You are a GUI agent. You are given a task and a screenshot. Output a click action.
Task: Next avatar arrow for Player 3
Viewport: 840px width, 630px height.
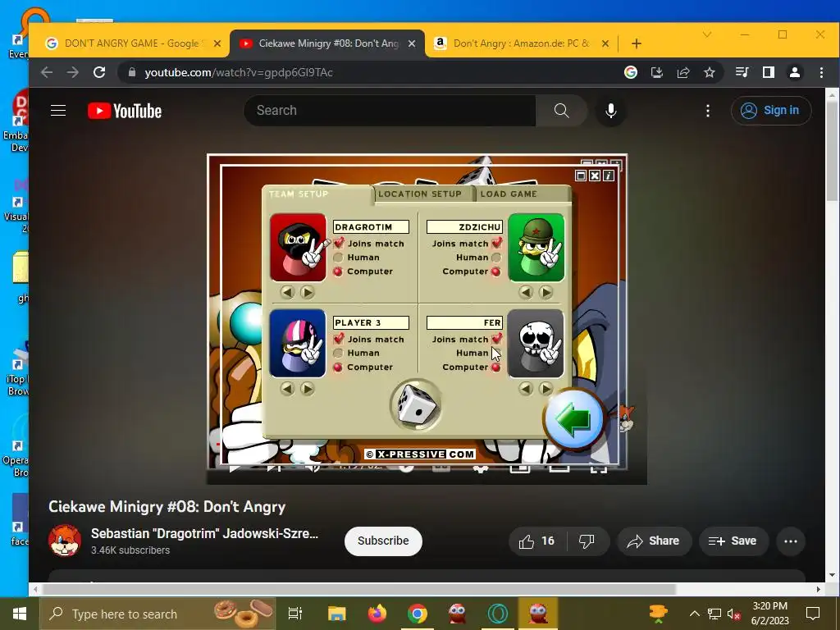click(x=307, y=388)
